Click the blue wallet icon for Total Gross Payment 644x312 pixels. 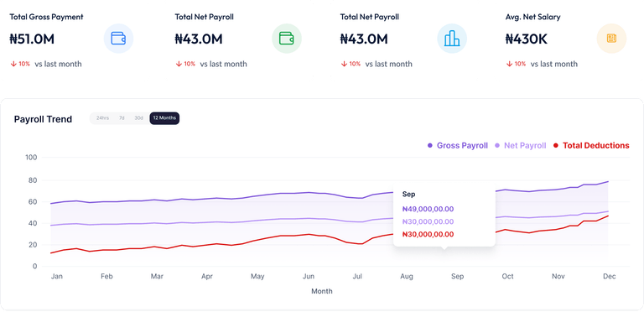pos(118,39)
